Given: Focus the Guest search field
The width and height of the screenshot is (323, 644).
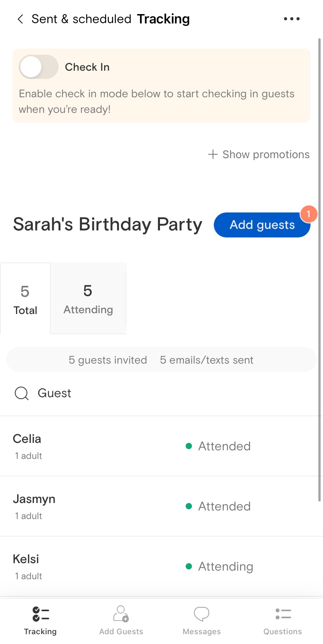Looking at the screenshot, I should pos(161,393).
